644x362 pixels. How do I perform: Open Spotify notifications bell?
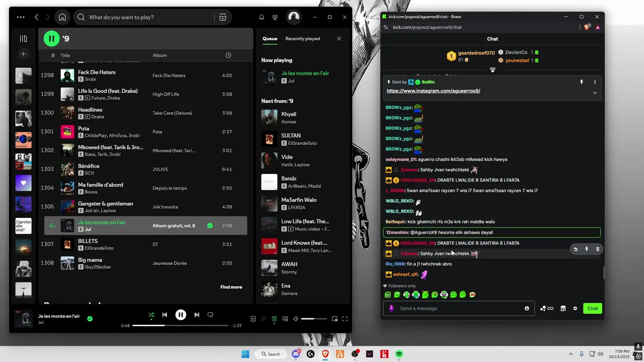(262, 17)
